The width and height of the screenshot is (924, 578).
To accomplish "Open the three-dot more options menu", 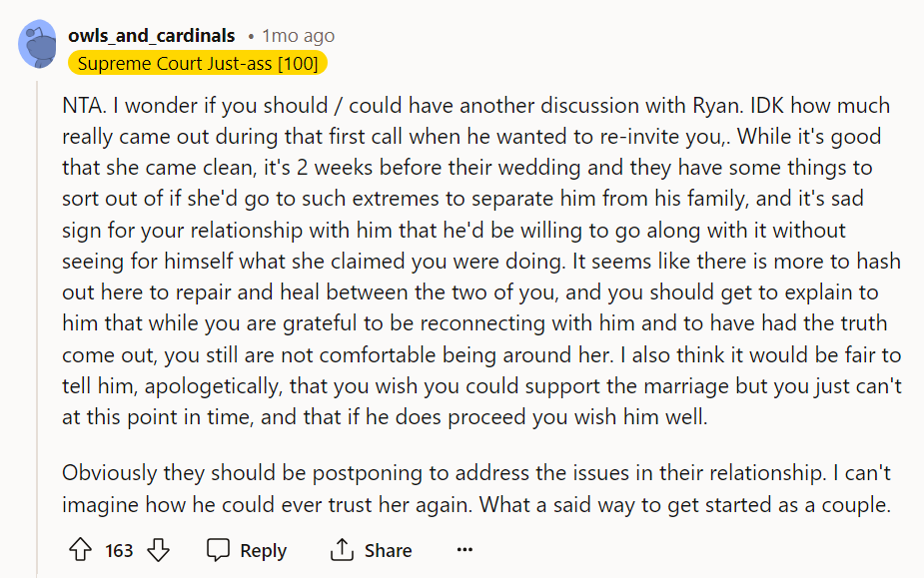I will [464, 550].
